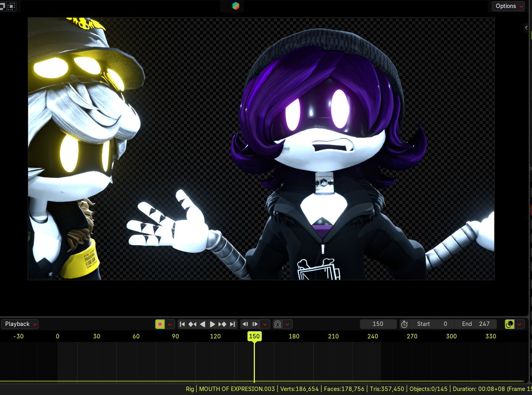Jump to previous keyframe
The image size is (532, 395).
(192, 324)
